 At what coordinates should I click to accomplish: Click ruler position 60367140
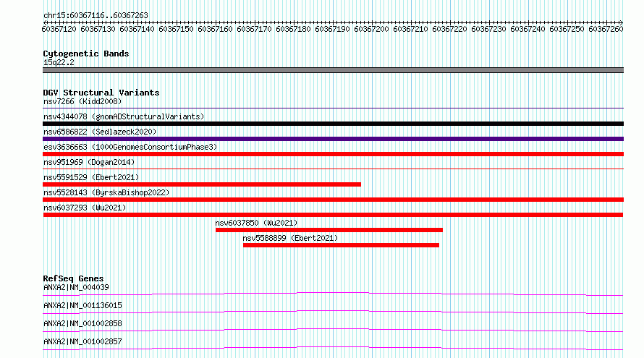(x=137, y=29)
